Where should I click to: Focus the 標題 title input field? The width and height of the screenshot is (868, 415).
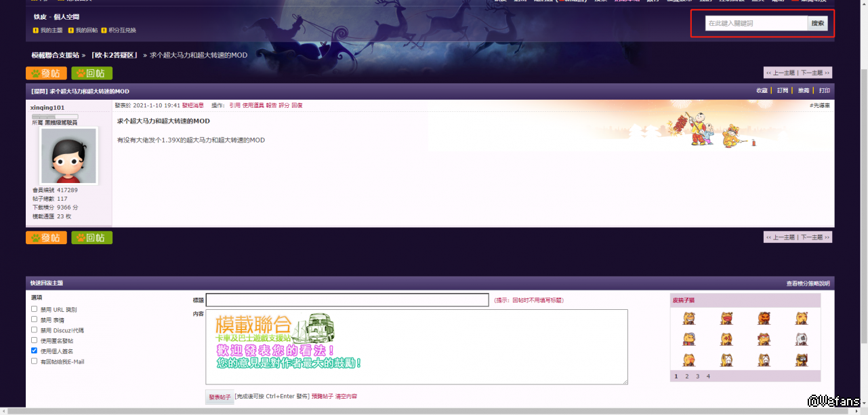pyautogui.click(x=347, y=300)
